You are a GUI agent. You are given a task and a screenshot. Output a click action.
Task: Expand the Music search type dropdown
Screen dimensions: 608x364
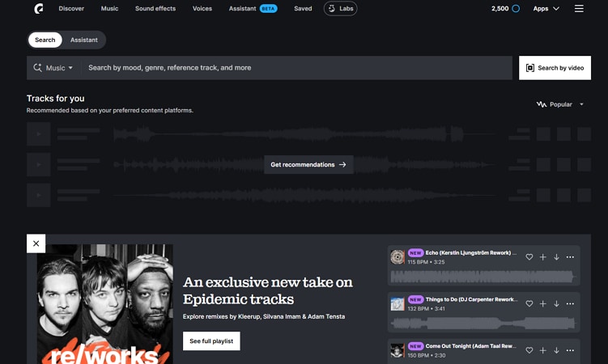(53, 68)
